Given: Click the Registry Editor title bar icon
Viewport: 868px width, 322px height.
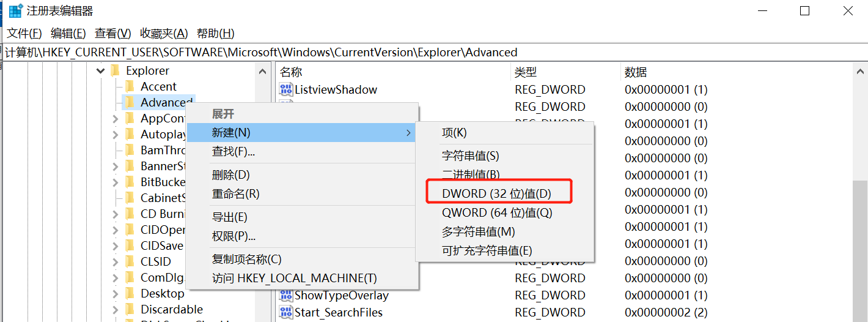Looking at the screenshot, I should (x=15, y=10).
